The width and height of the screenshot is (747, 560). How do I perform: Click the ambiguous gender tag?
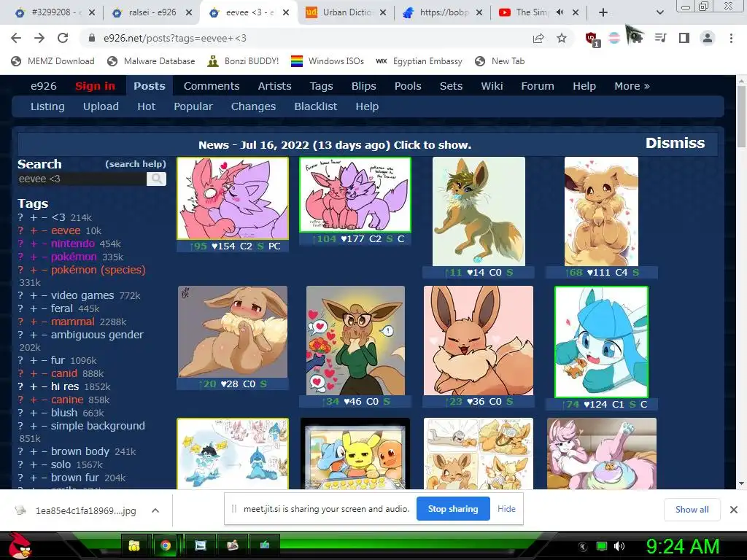[97, 335]
